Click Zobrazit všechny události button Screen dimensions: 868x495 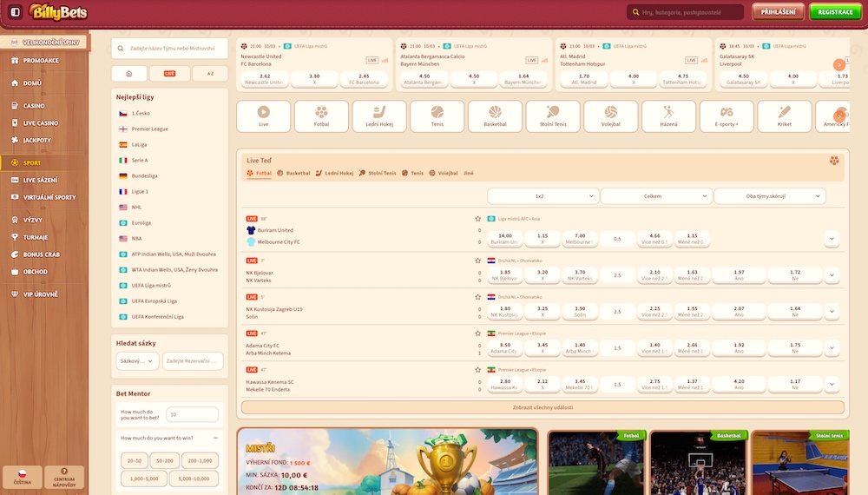click(x=542, y=407)
